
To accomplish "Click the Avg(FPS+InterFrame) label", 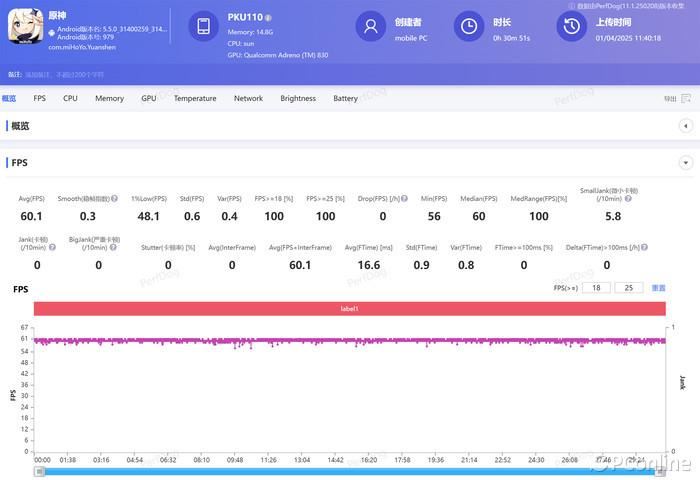I will [x=300, y=247].
